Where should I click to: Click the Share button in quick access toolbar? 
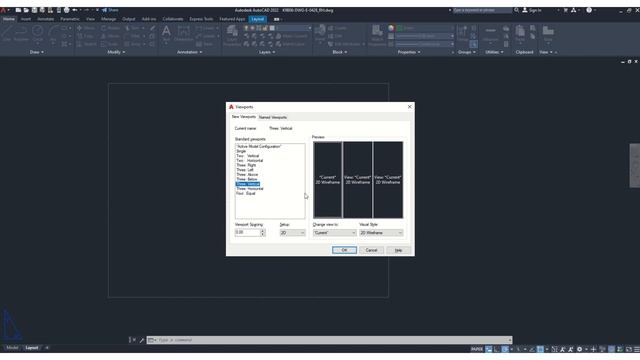coord(110,10)
